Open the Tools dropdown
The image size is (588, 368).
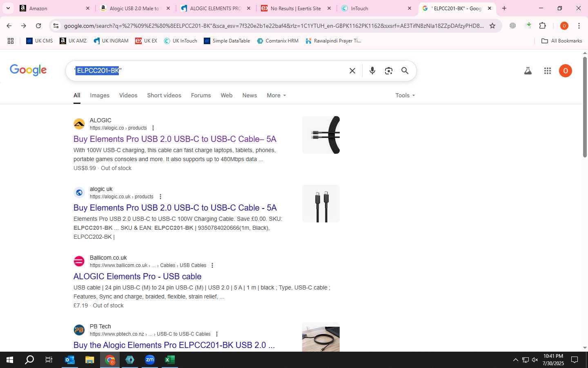(405, 95)
